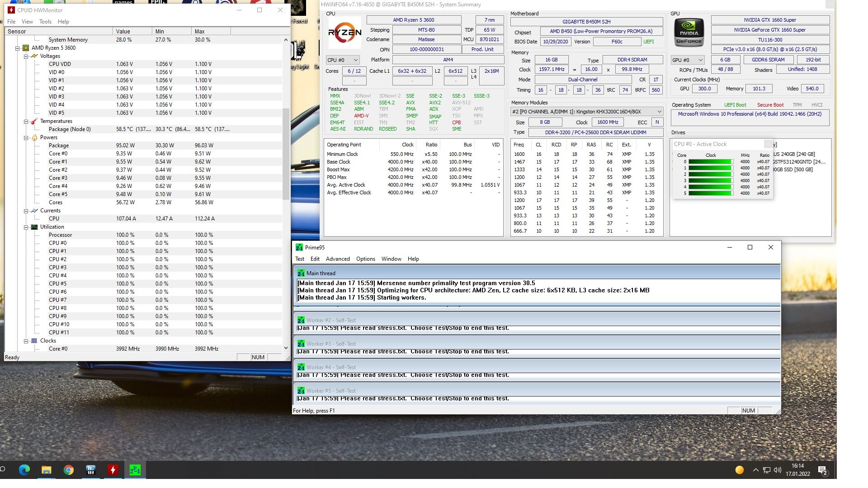The height and width of the screenshot is (488, 868).
Task: Click the Microsoft Edge taskbar icon
Action: coord(24,470)
